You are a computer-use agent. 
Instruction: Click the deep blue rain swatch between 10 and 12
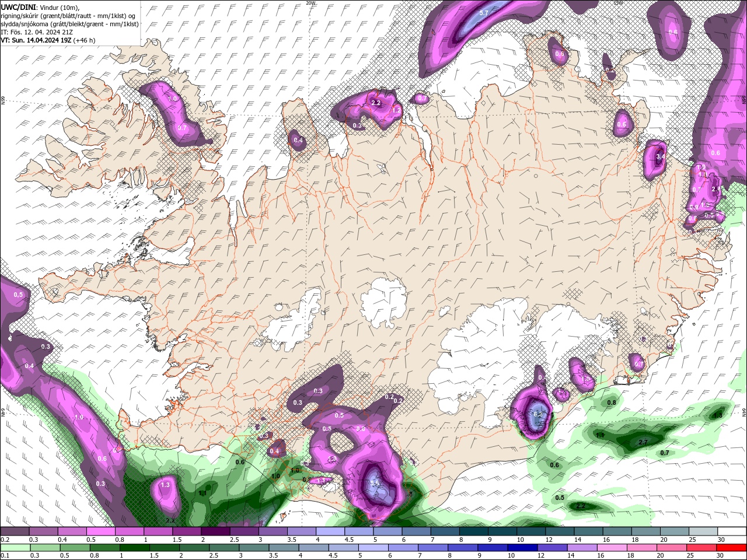click(x=522, y=548)
